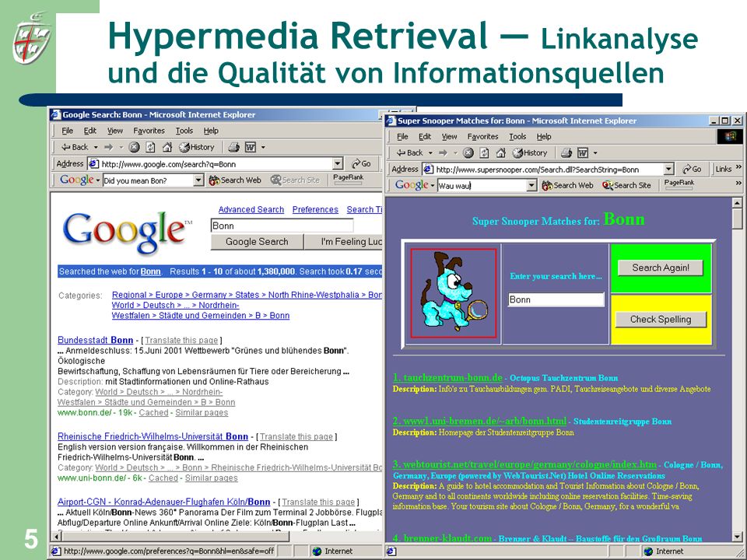Go Home in Google Search window
The height and width of the screenshot is (560, 747).
167,147
